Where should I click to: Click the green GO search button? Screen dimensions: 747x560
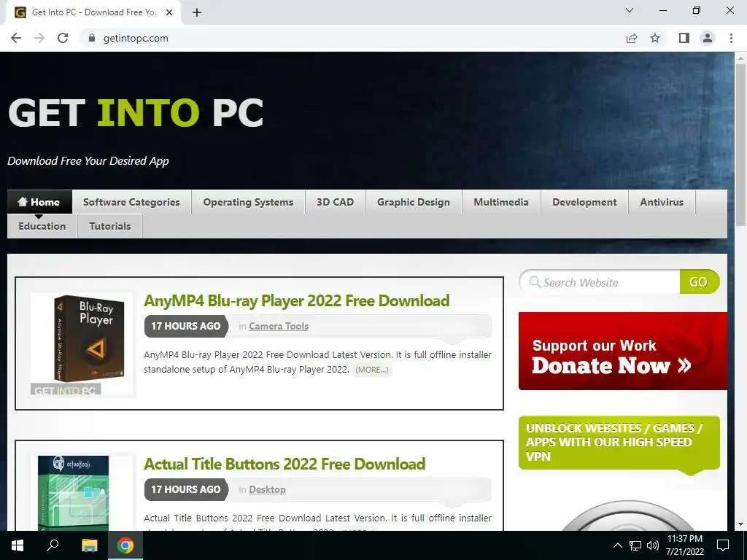(699, 282)
